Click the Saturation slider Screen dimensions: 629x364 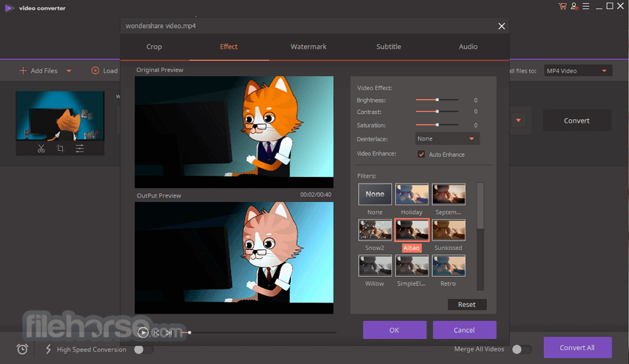(x=437, y=125)
